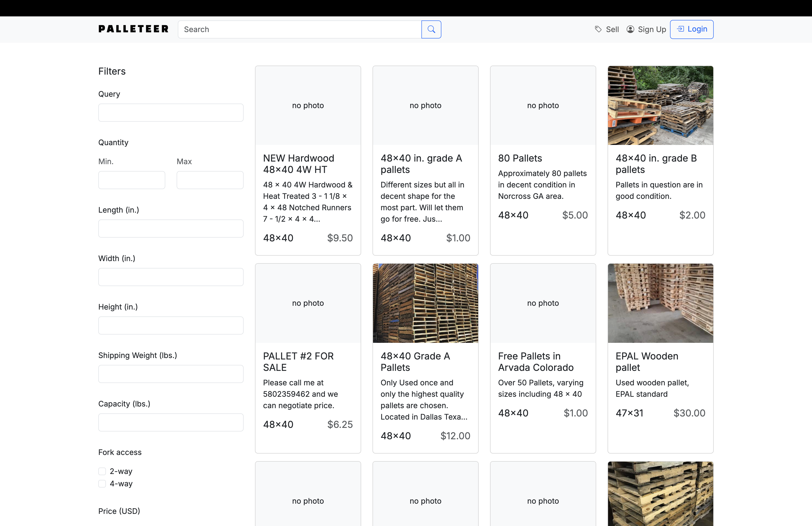Click the Query filter input

click(170, 112)
